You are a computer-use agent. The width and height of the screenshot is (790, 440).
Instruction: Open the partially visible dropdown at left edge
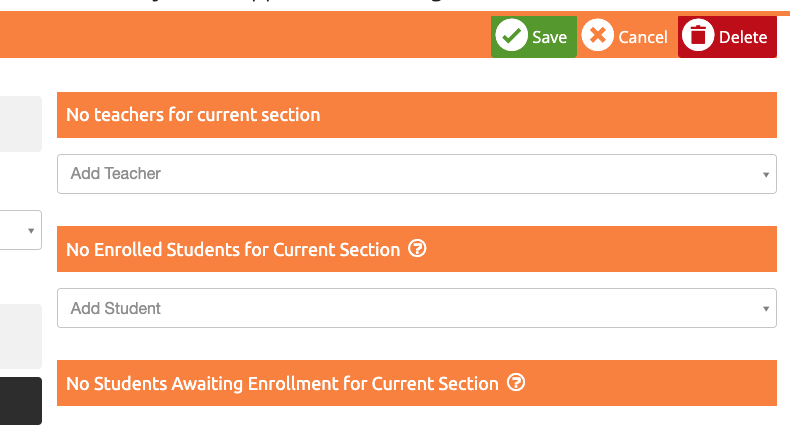click(x=21, y=230)
